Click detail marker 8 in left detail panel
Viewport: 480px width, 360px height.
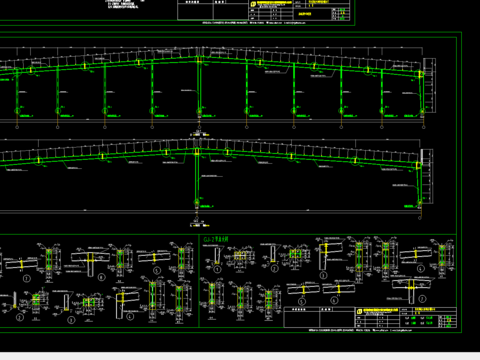tap(101, 277)
